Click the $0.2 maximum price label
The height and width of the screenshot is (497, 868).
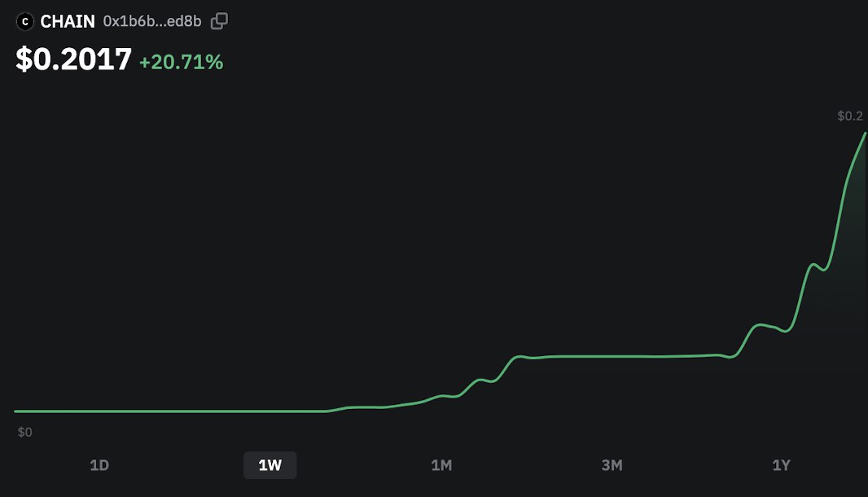pyautogui.click(x=850, y=116)
